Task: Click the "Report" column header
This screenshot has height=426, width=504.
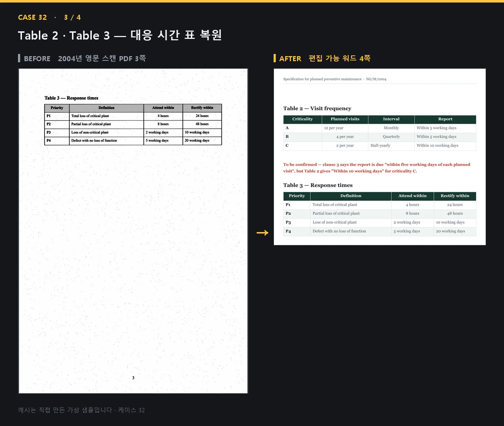Action: 445,119
